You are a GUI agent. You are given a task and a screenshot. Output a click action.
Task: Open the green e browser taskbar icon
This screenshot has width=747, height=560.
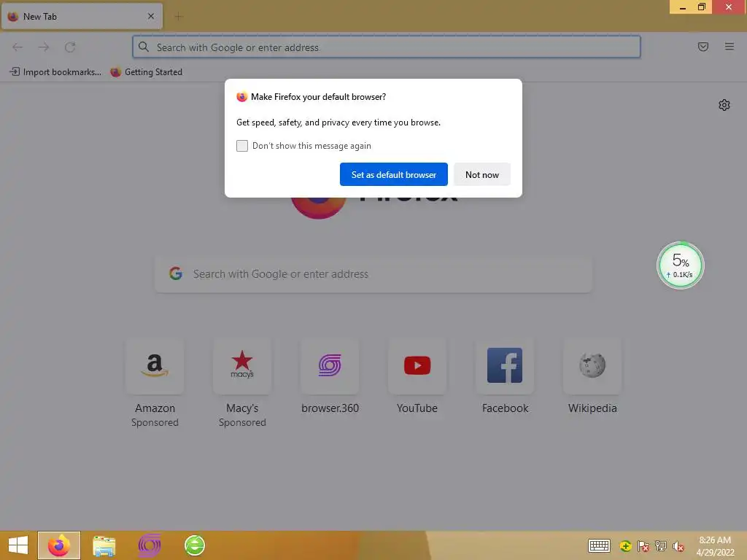pos(194,545)
